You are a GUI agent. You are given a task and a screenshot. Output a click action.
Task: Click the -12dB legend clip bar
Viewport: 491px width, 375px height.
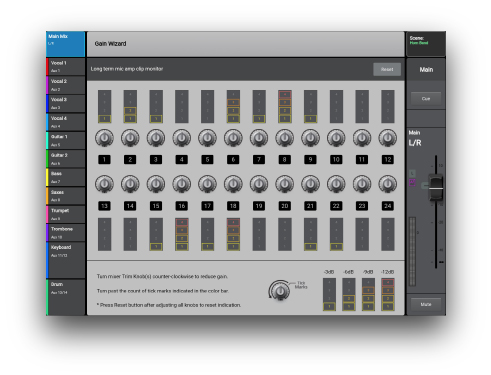coord(388,294)
